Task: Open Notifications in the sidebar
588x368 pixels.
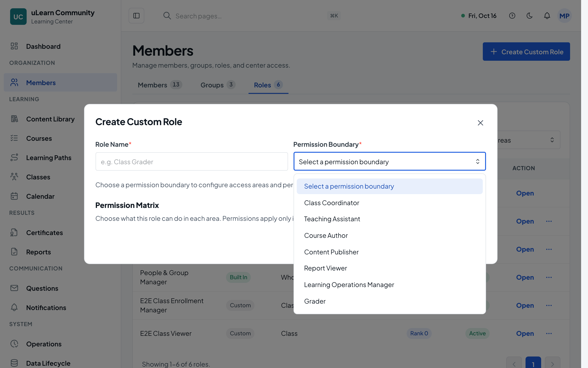Action: (60, 308)
